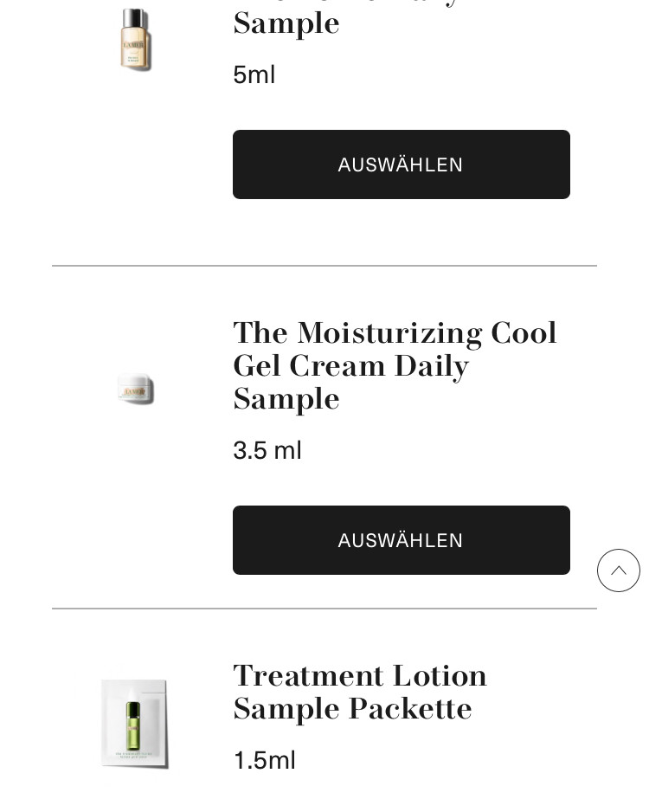Click the Treatment Lotion Sample Packette title
The height and width of the screenshot is (812, 649).
360,692
